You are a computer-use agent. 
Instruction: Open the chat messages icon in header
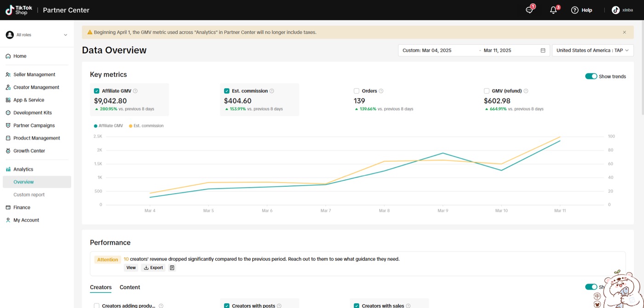[x=529, y=10]
